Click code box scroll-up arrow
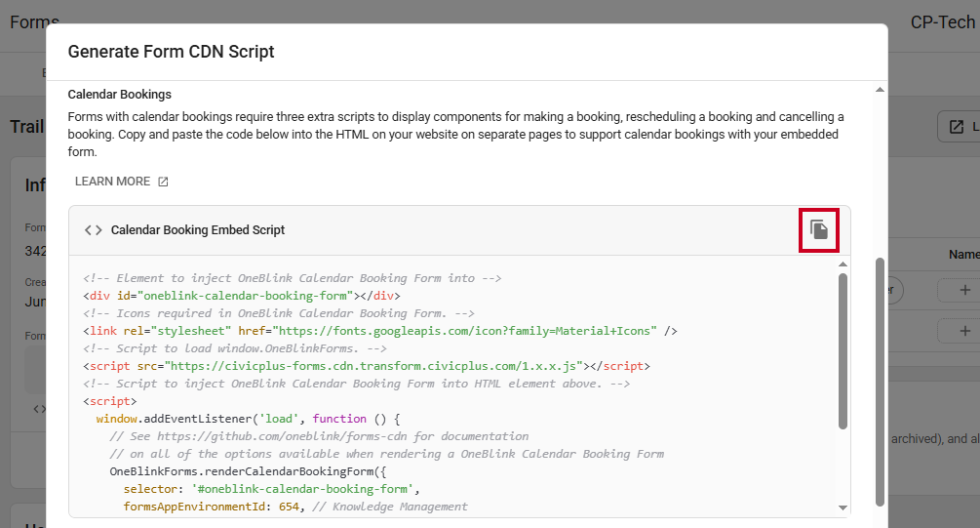980x528 pixels. click(843, 264)
